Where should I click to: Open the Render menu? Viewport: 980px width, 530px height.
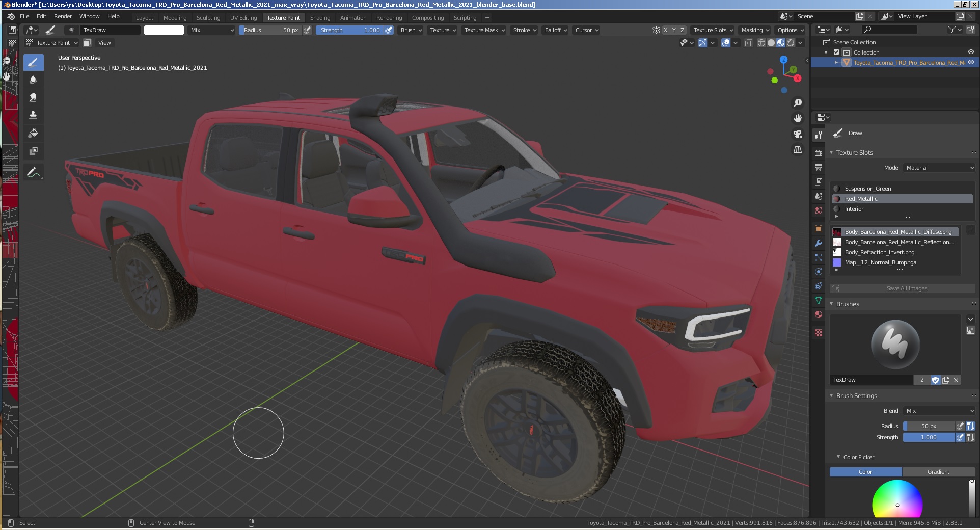[63, 16]
